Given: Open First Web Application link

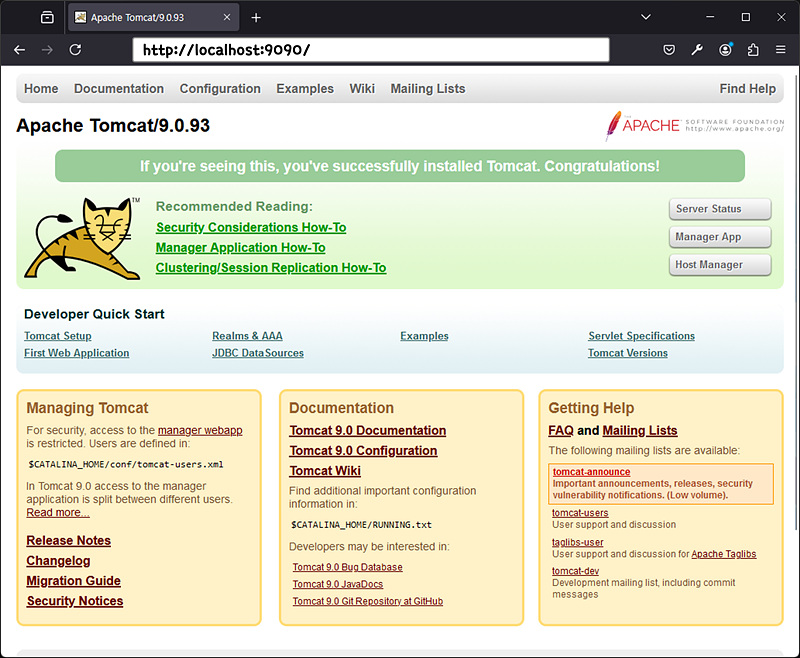Looking at the screenshot, I should 77,353.
